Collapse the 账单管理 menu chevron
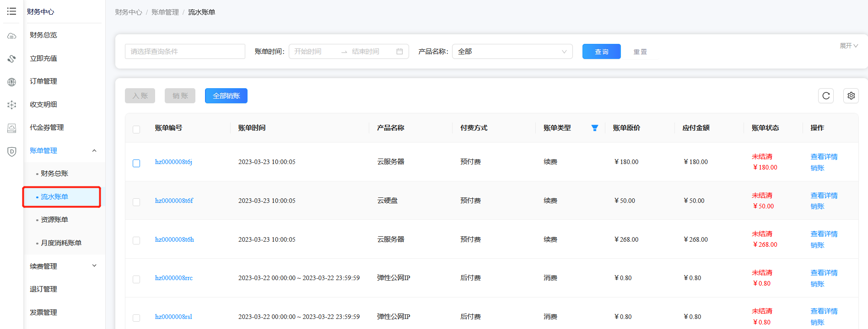Image resolution: width=868 pixels, height=329 pixels. [x=94, y=151]
